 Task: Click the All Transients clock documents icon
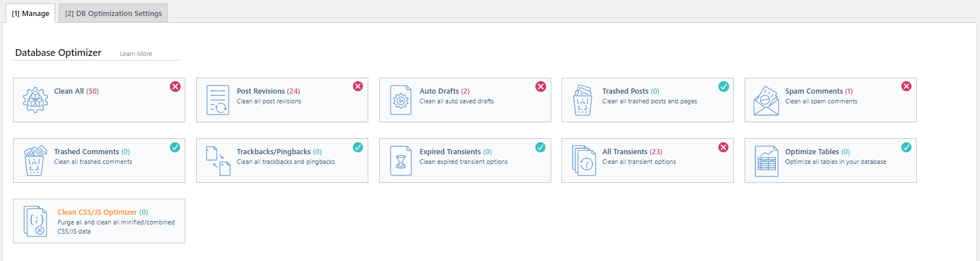(584, 160)
